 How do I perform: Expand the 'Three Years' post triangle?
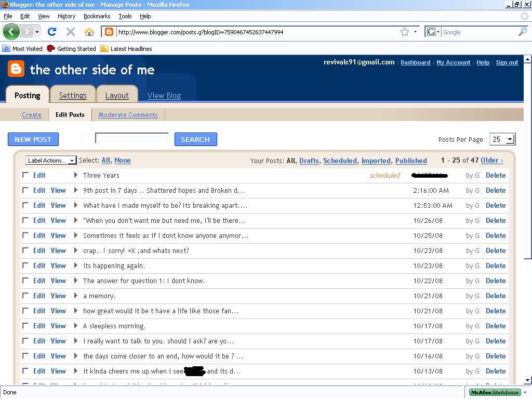(76, 175)
